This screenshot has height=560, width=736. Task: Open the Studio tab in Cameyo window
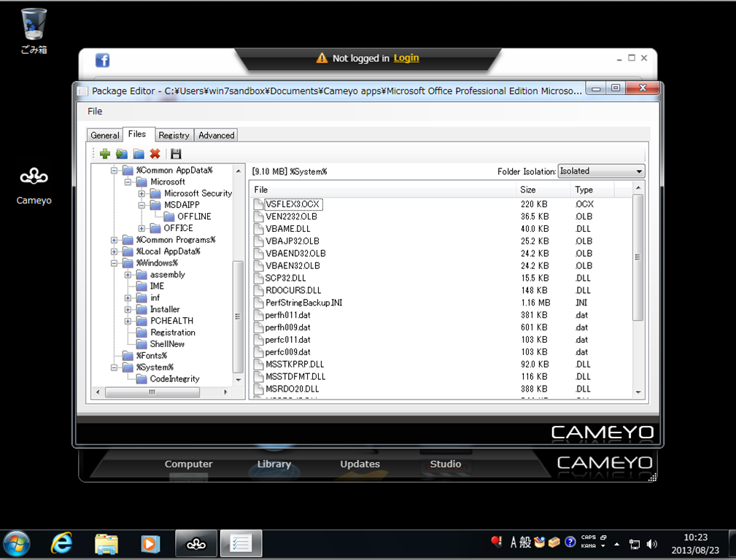tap(446, 464)
